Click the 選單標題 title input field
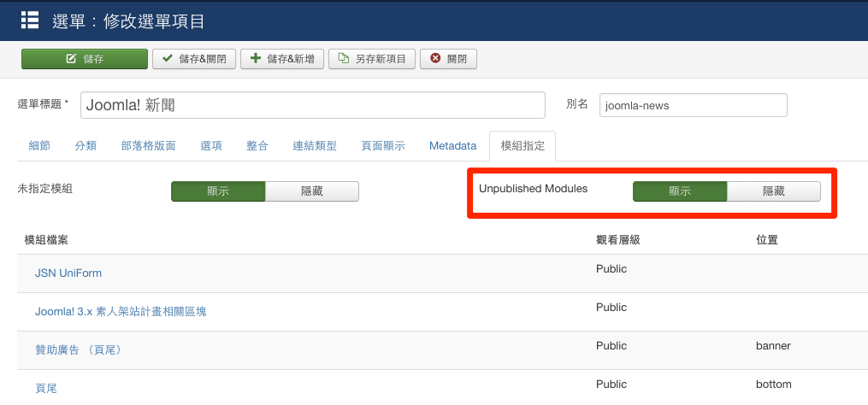This screenshot has height=405, width=868. coord(312,105)
